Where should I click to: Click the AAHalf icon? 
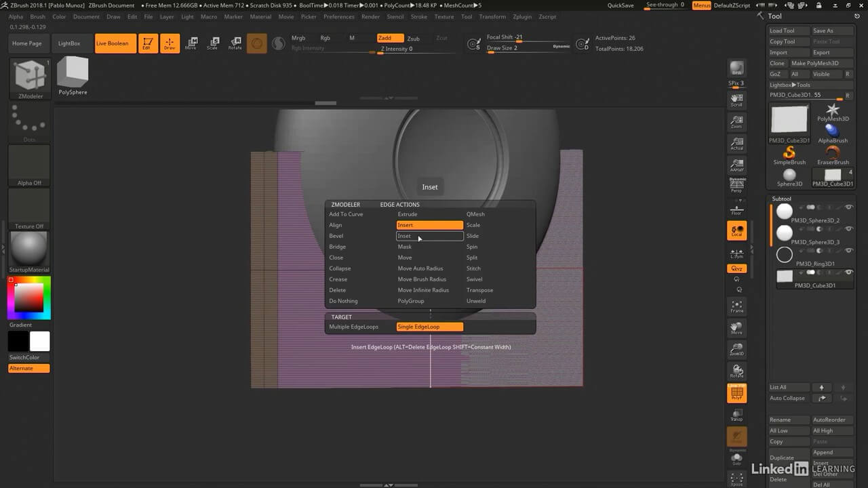736,165
